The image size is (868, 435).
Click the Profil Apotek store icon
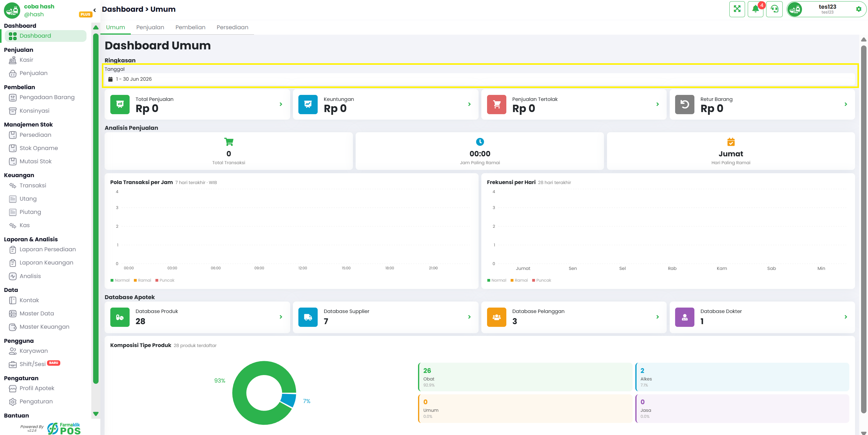[x=12, y=388]
